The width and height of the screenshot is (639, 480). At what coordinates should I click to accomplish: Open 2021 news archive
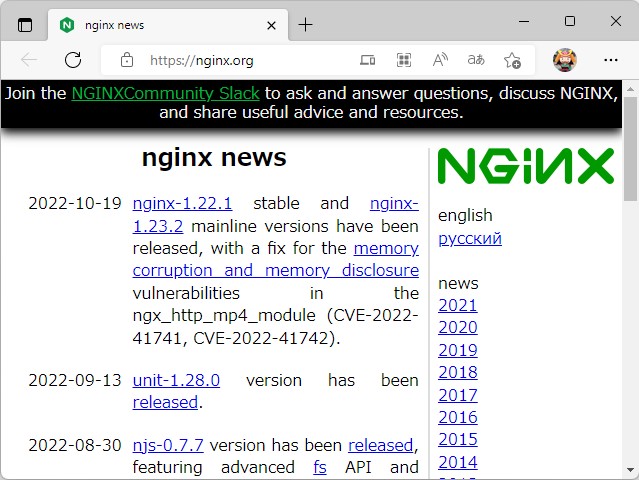coord(458,305)
